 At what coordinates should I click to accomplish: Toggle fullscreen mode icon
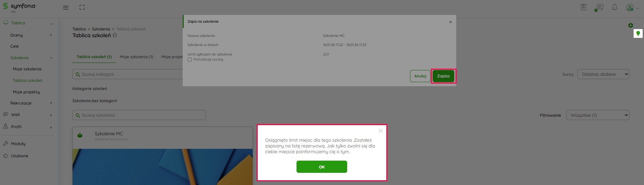tap(82, 7)
